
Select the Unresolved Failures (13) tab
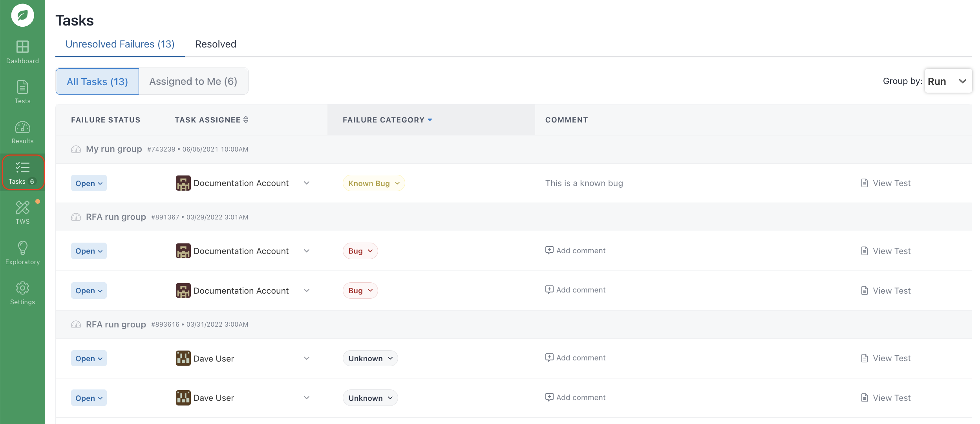pos(120,44)
